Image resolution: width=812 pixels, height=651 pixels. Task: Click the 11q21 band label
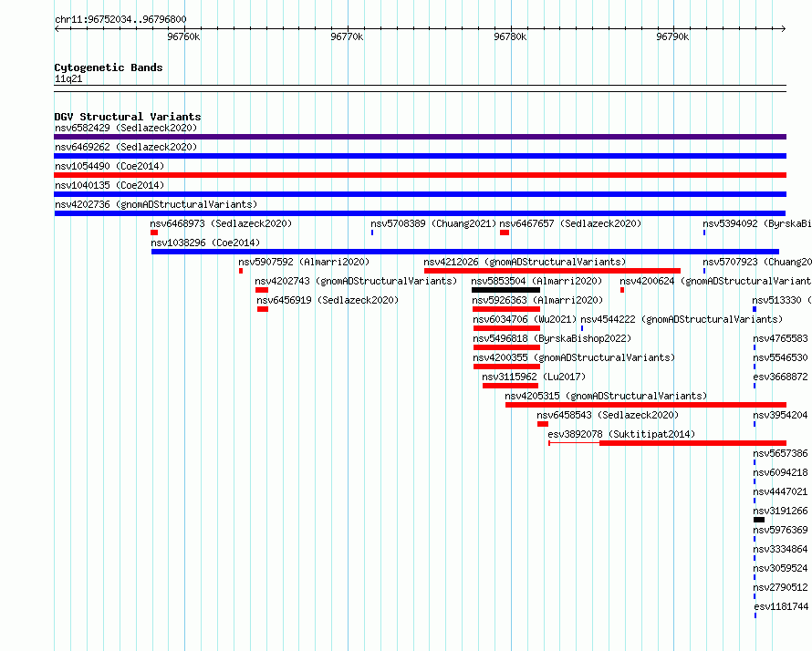click(68, 78)
